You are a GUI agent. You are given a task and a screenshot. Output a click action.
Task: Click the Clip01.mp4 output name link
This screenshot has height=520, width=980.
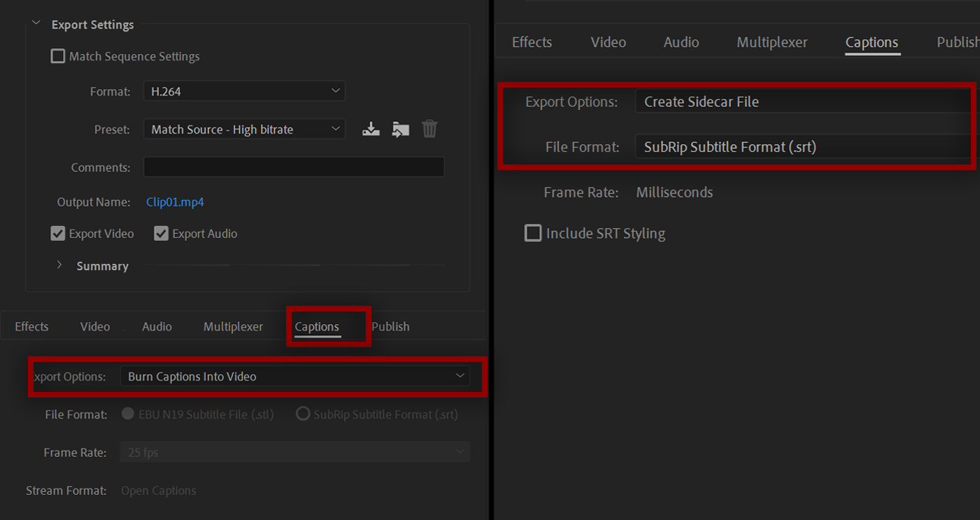(174, 202)
